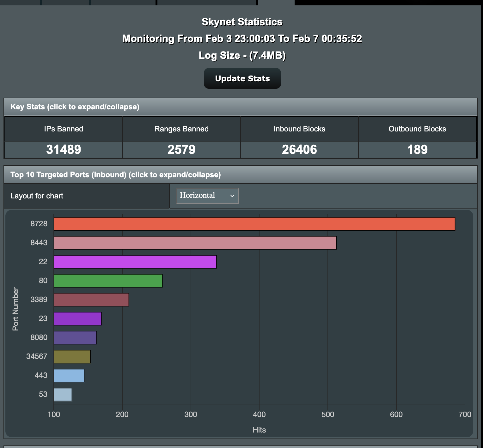Click the Ranges Banned column header

(181, 129)
